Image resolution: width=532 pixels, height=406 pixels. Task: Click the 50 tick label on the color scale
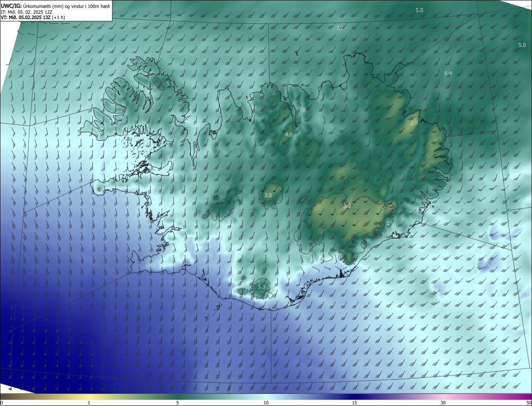529,403
